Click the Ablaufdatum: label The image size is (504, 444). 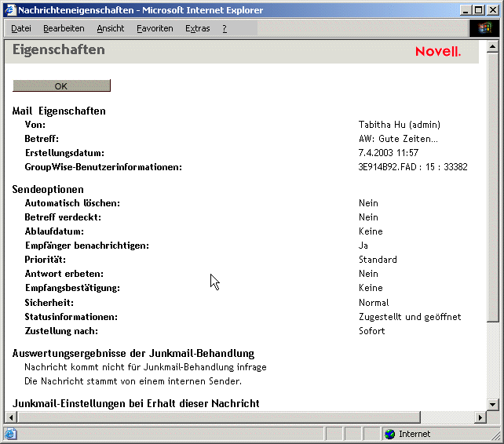click(54, 231)
